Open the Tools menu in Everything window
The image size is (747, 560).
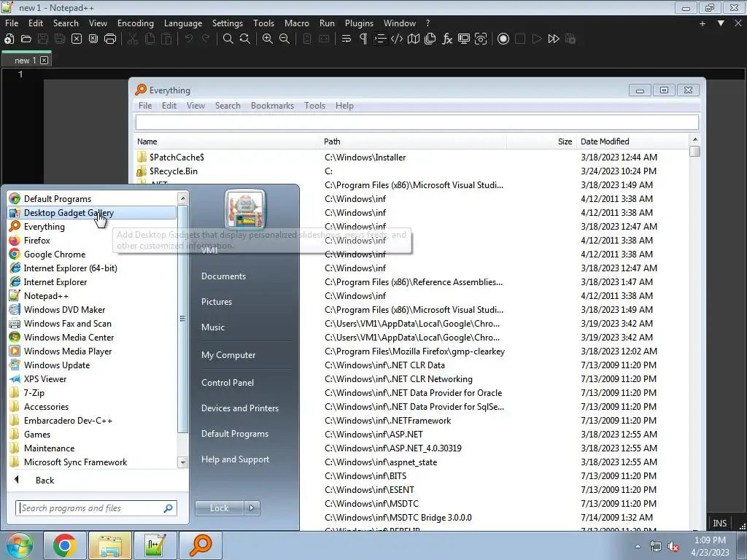pos(315,106)
